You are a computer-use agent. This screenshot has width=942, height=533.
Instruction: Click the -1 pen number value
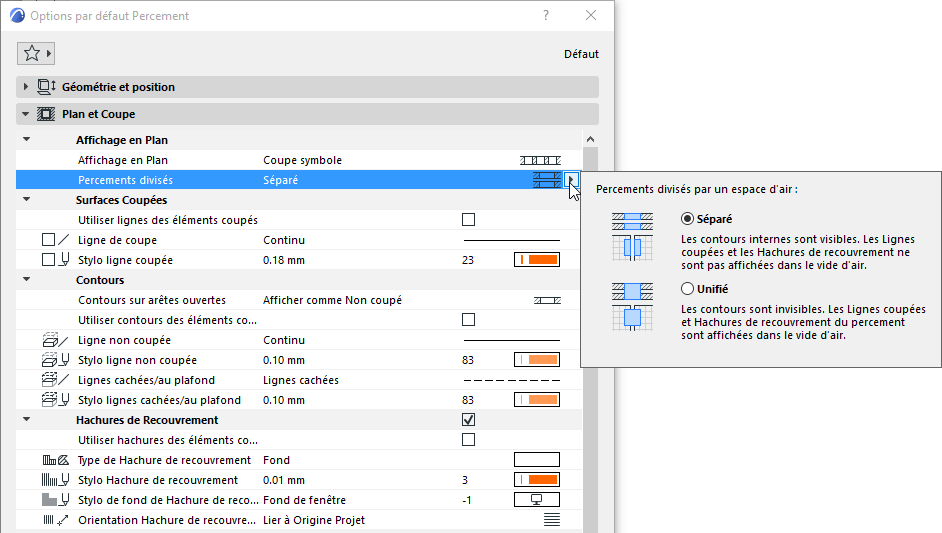click(467, 500)
